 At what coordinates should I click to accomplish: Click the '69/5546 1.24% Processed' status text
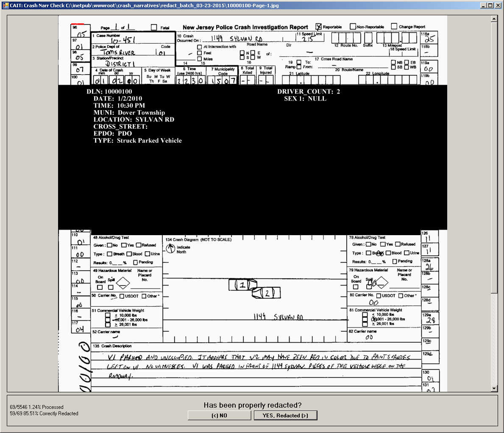coord(36,407)
